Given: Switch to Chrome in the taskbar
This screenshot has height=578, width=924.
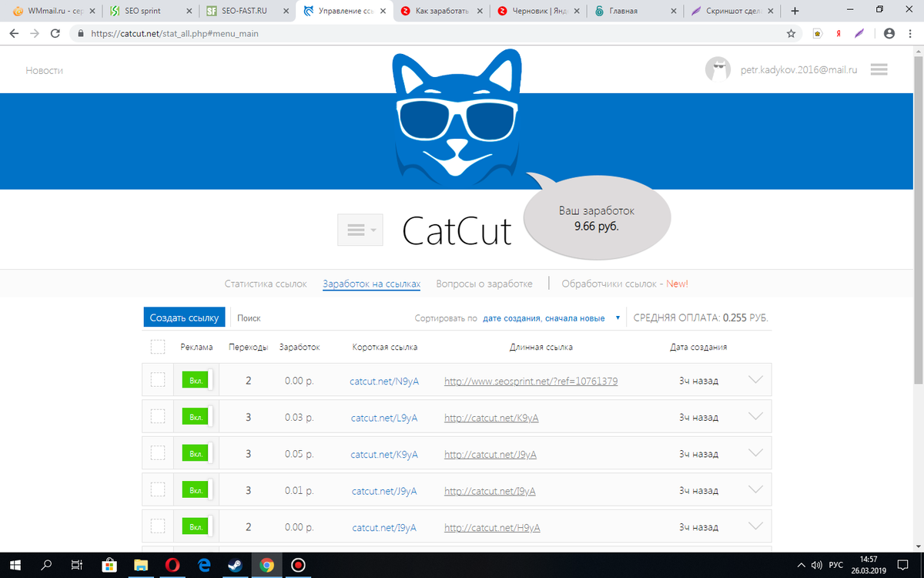Looking at the screenshot, I should point(266,565).
